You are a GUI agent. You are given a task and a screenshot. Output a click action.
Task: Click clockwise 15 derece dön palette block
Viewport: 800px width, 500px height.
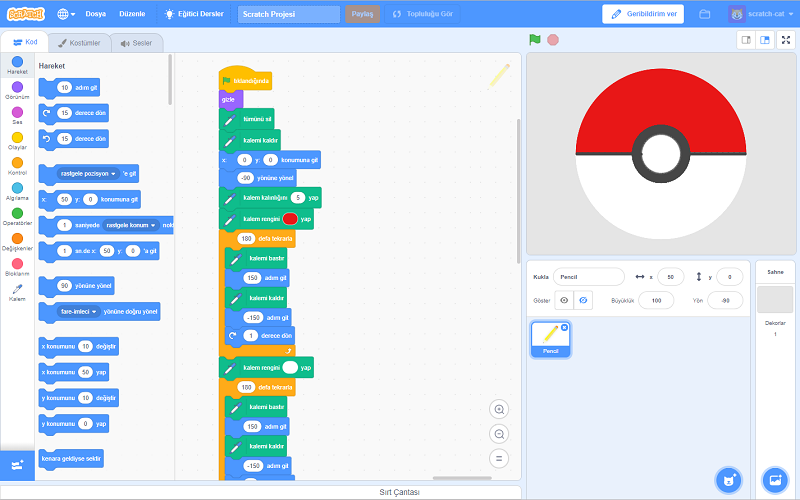coord(73,113)
